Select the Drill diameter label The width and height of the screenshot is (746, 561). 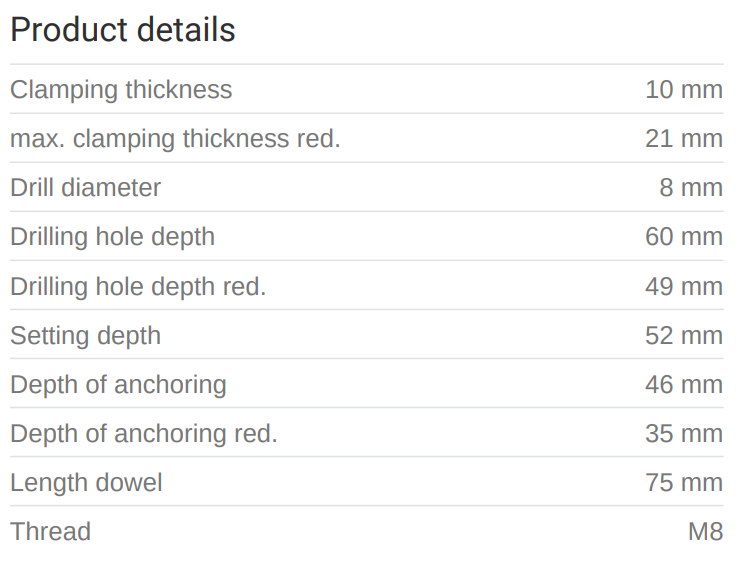coord(85,187)
